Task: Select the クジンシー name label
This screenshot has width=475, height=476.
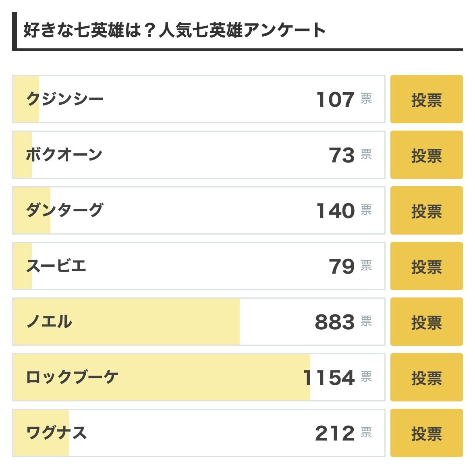Action: click(x=65, y=99)
